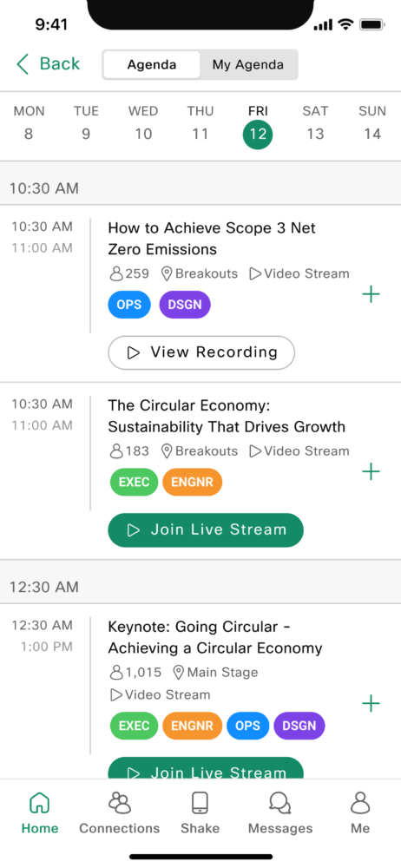
Task: Tap the orange ENGNR tag under Circular Economy
Action: tap(192, 482)
